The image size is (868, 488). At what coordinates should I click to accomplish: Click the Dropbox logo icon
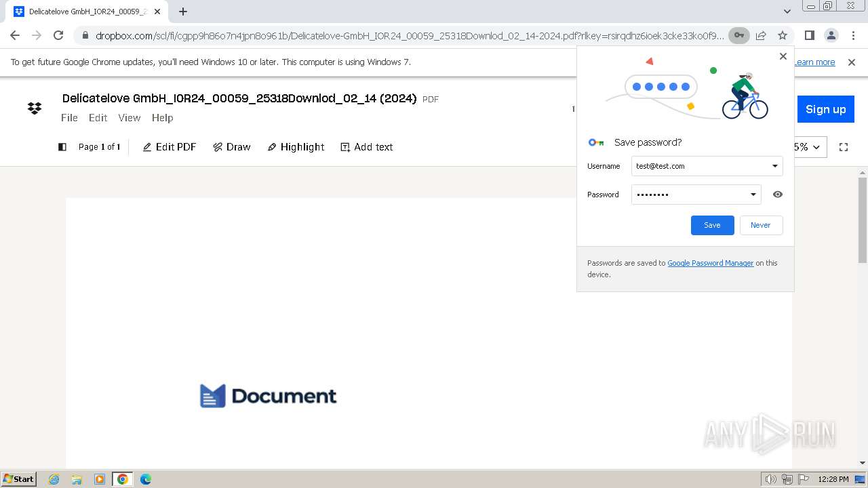coord(35,108)
